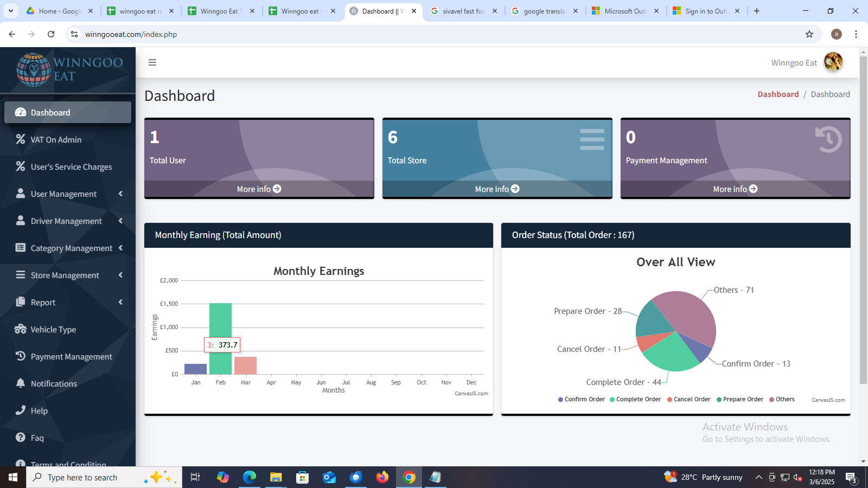Expand the Driver Management submenu
The height and width of the screenshot is (488, 868).
(x=120, y=221)
